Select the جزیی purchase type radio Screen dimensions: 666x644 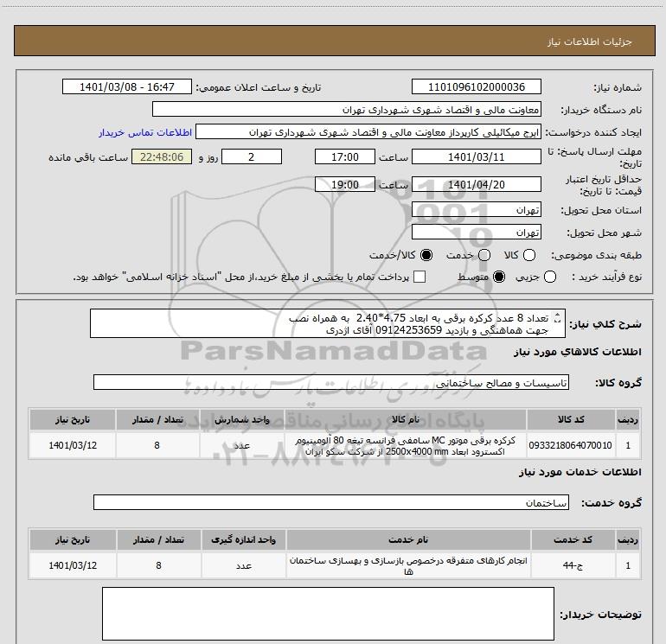[x=550, y=277]
